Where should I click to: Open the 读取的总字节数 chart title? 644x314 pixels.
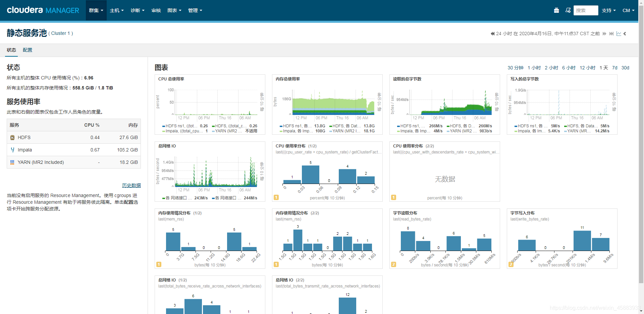[407, 79]
